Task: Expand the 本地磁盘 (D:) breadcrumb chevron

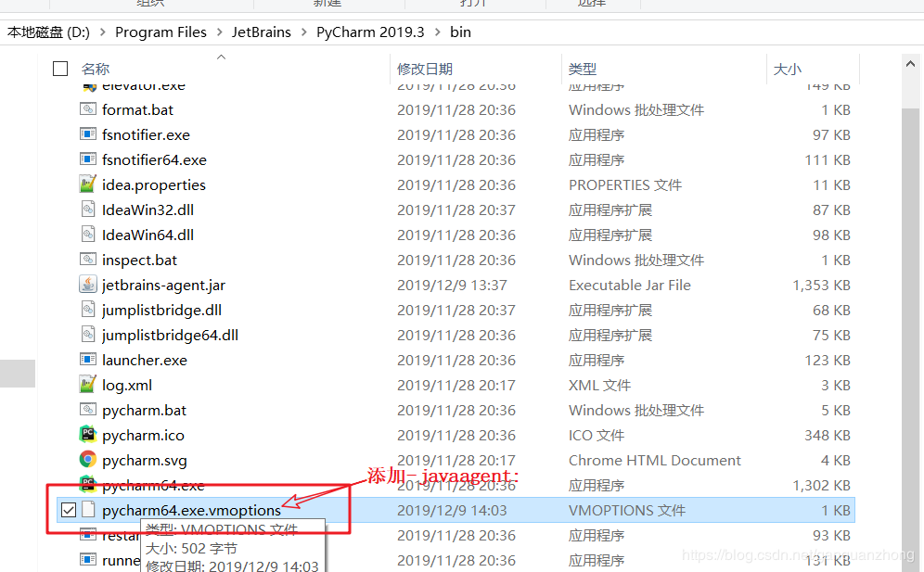Action: [x=103, y=32]
